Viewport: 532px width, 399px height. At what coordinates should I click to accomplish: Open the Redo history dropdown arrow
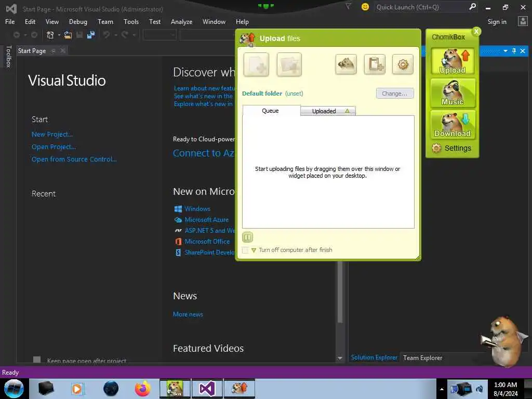pyautogui.click(x=134, y=35)
